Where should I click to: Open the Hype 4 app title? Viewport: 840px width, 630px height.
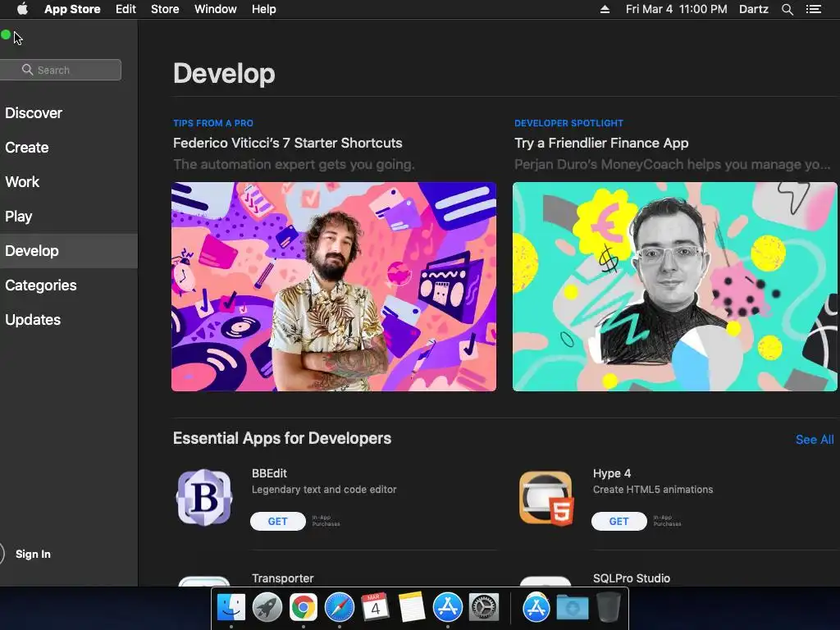tap(612, 473)
